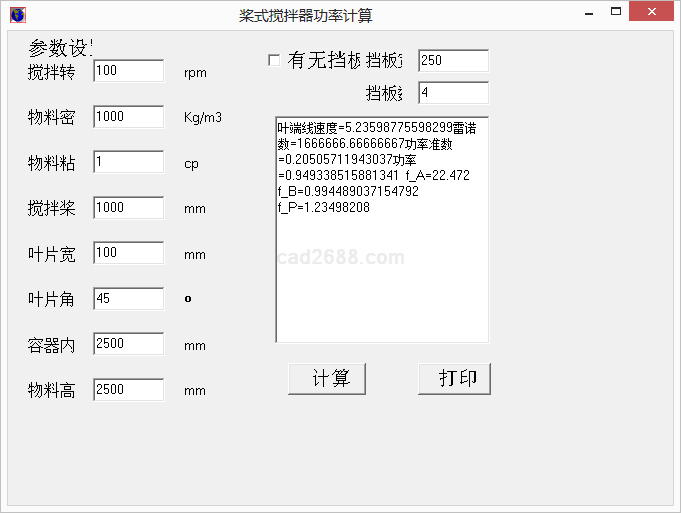Screen dimensions: 681x513
Task: Toggle the 有无挡板 checkbox
Action: (274, 60)
